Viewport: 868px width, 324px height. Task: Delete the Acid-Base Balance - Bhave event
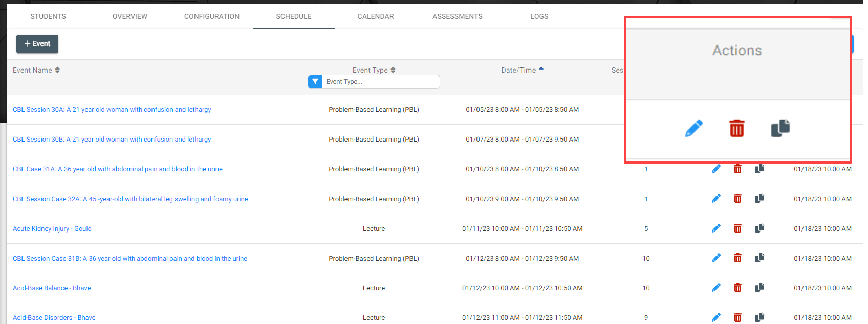point(737,288)
